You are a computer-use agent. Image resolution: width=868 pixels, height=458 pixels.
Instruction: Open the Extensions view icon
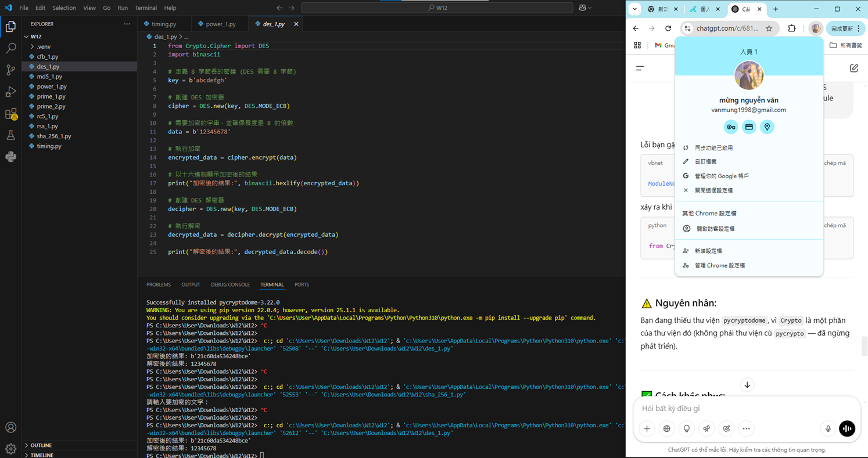10,114
